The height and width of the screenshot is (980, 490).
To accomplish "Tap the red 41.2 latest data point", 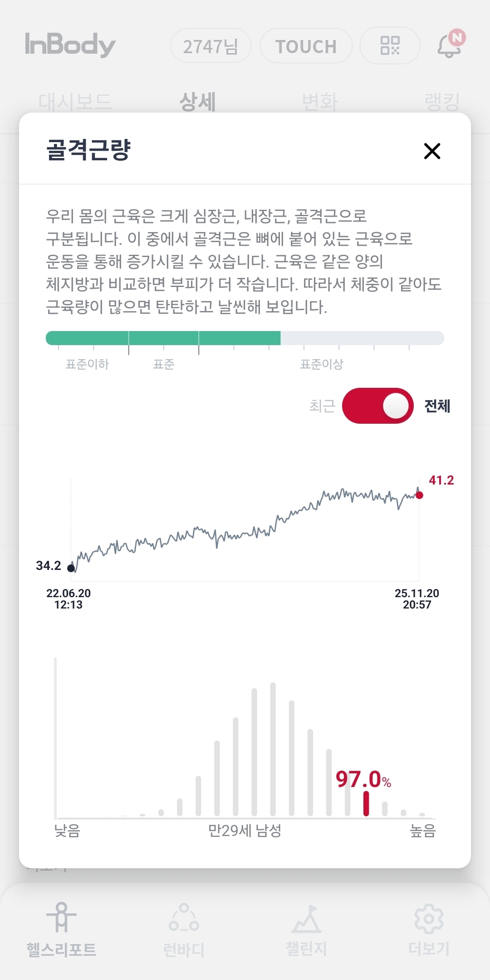I will [x=419, y=495].
